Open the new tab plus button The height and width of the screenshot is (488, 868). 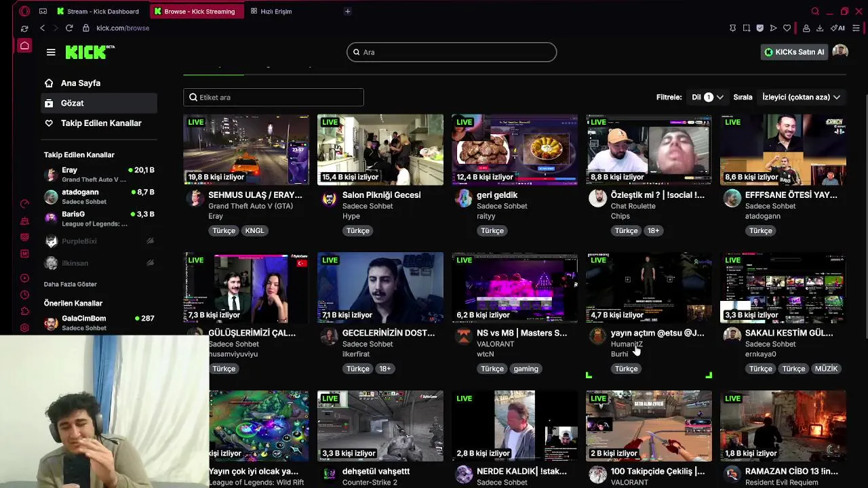point(347,11)
